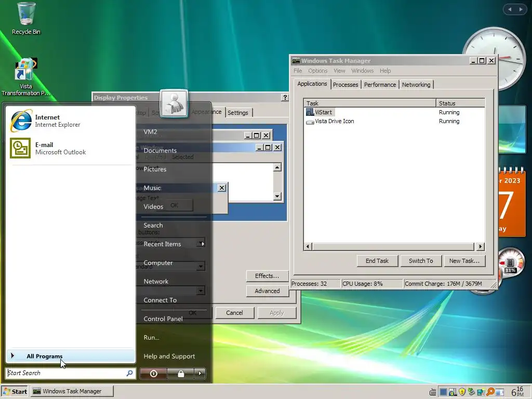Open Computer from the Start menu

(x=158, y=263)
